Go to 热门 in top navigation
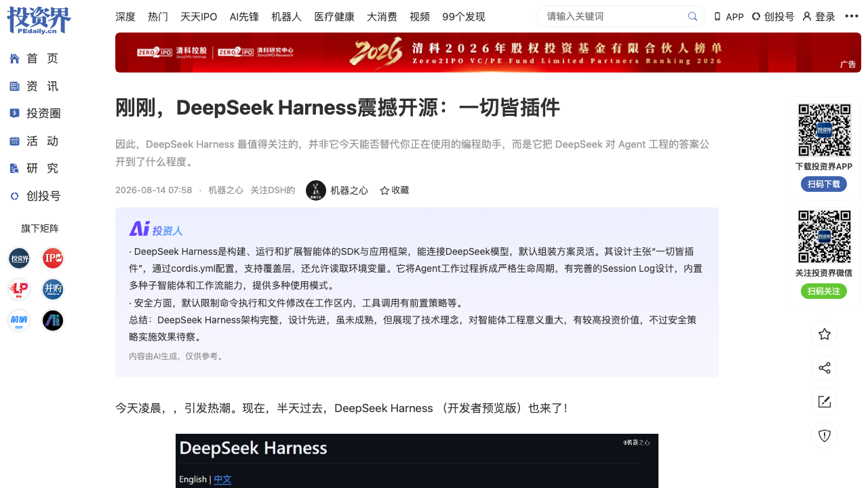This screenshot has height=488, width=868. [158, 16]
